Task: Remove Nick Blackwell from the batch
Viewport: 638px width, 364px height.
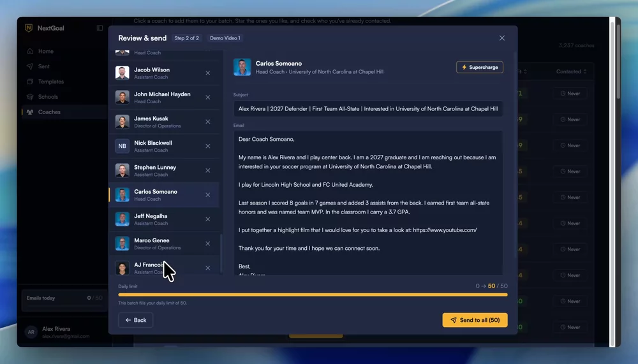Action: click(x=208, y=147)
